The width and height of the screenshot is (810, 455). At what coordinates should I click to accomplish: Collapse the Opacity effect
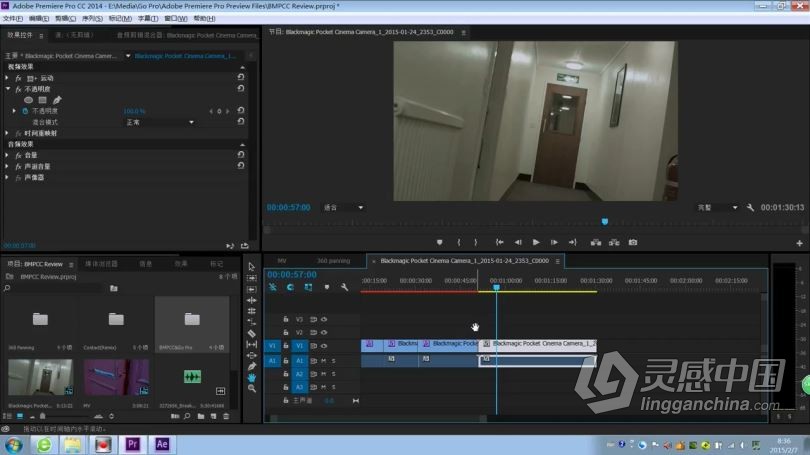[x=7, y=89]
